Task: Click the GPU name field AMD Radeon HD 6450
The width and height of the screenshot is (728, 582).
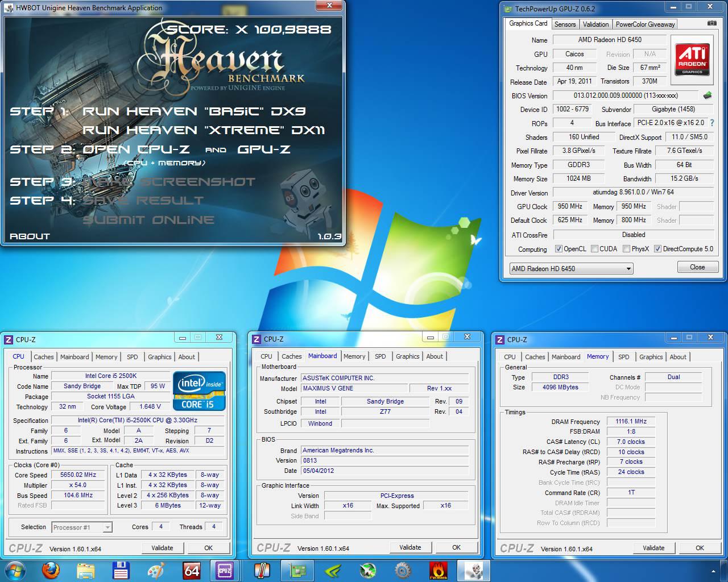Action: click(610, 40)
